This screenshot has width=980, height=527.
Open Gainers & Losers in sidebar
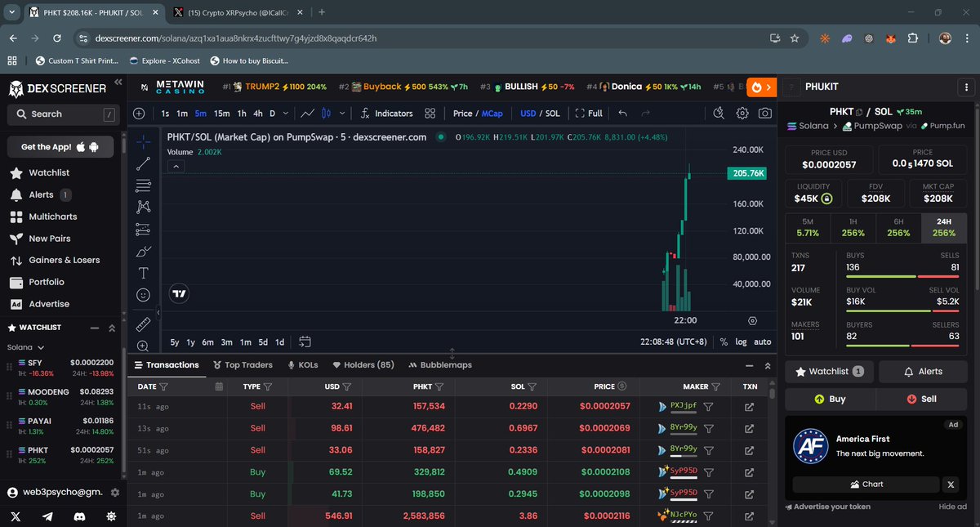pyautogui.click(x=64, y=260)
